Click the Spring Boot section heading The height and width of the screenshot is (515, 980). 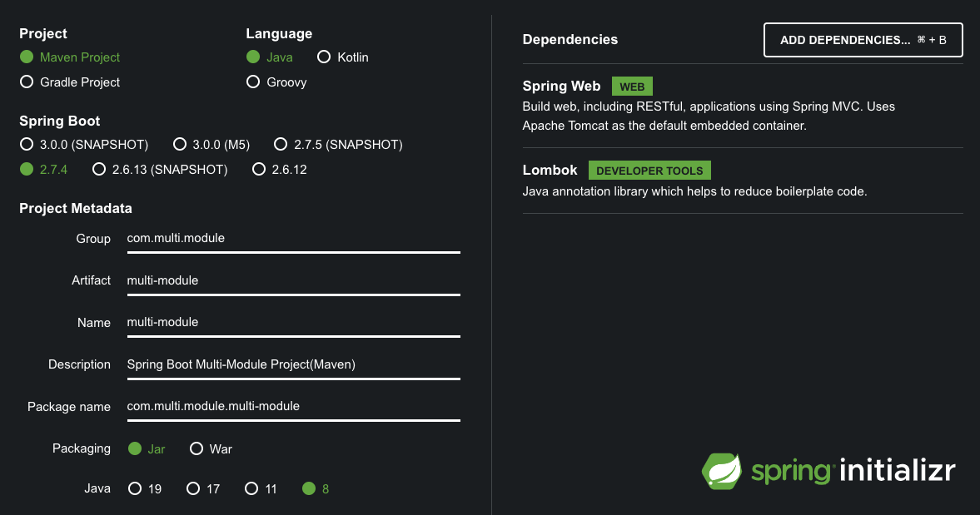[x=59, y=121]
